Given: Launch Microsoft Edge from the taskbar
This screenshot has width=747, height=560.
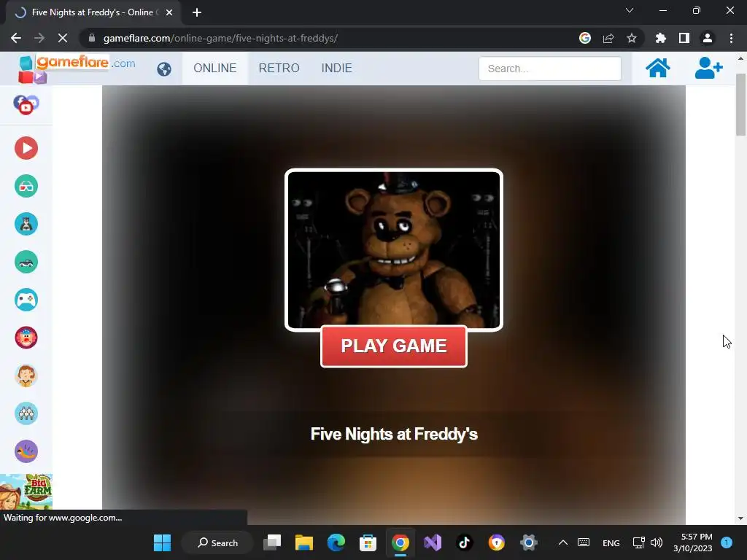Looking at the screenshot, I should (x=336, y=542).
